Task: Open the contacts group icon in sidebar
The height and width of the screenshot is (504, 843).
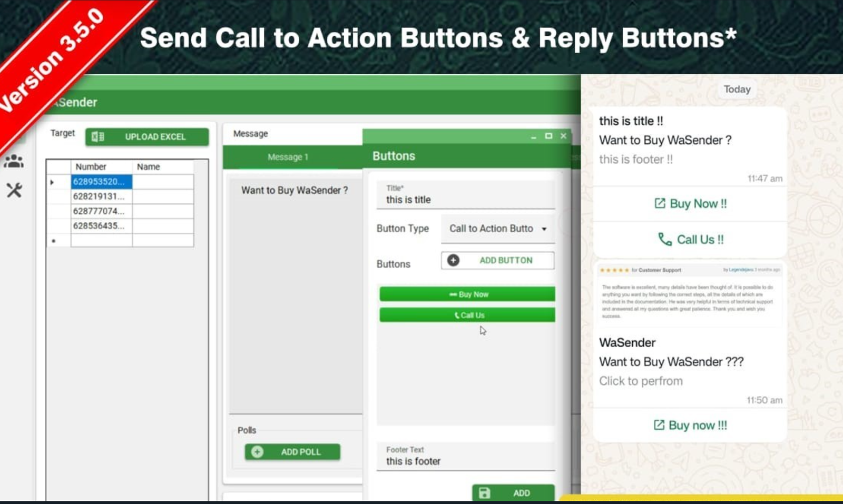Action: coord(14,161)
